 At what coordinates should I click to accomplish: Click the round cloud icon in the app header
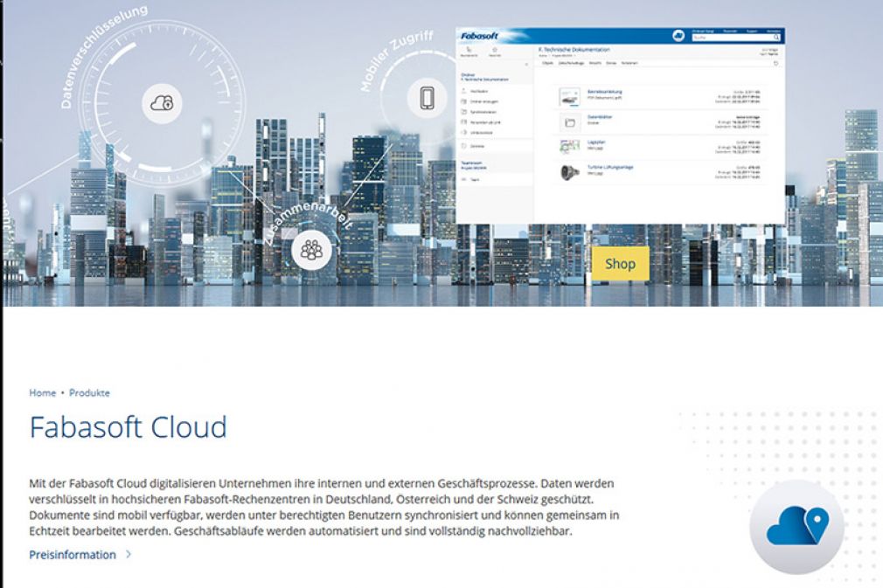point(678,36)
